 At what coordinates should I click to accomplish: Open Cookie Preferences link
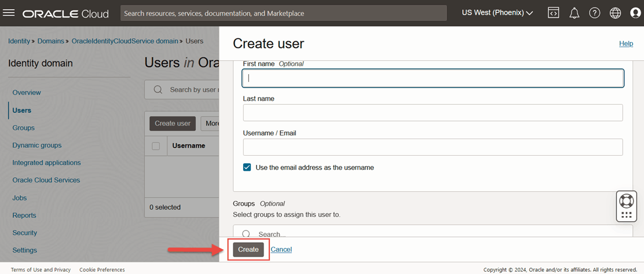pos(102,270)
